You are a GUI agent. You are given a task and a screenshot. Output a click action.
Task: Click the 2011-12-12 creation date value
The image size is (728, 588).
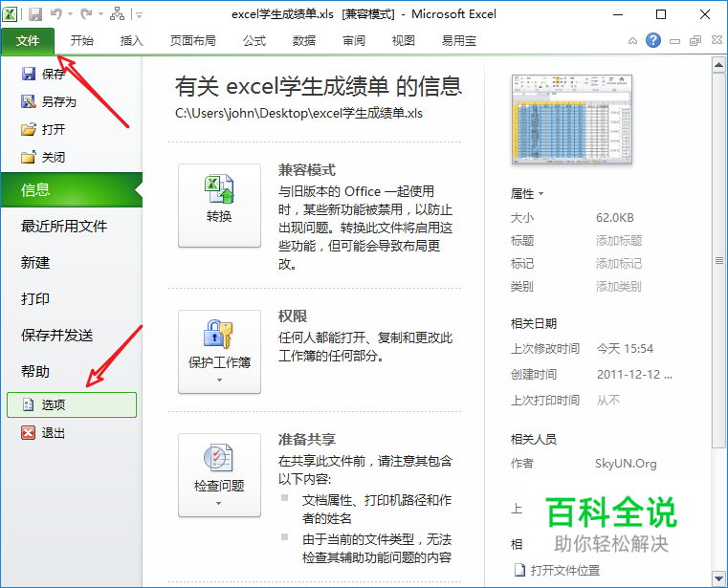[x=634, y=375]
